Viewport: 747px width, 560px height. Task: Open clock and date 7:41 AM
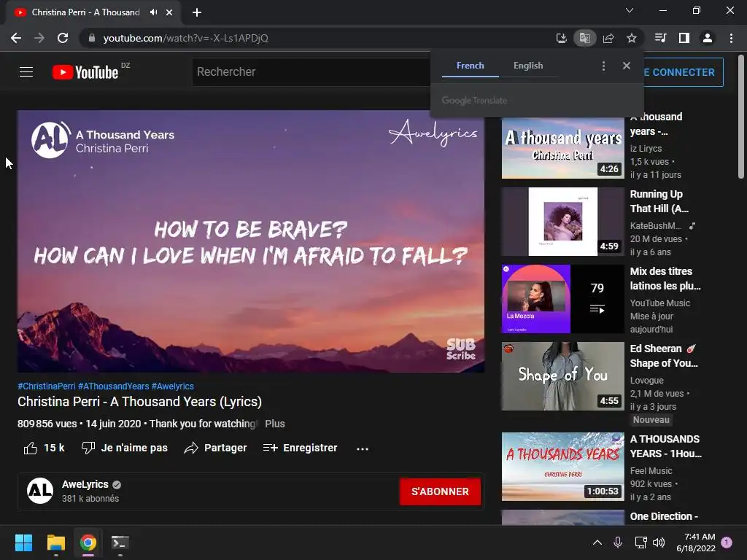pos(696,542)
